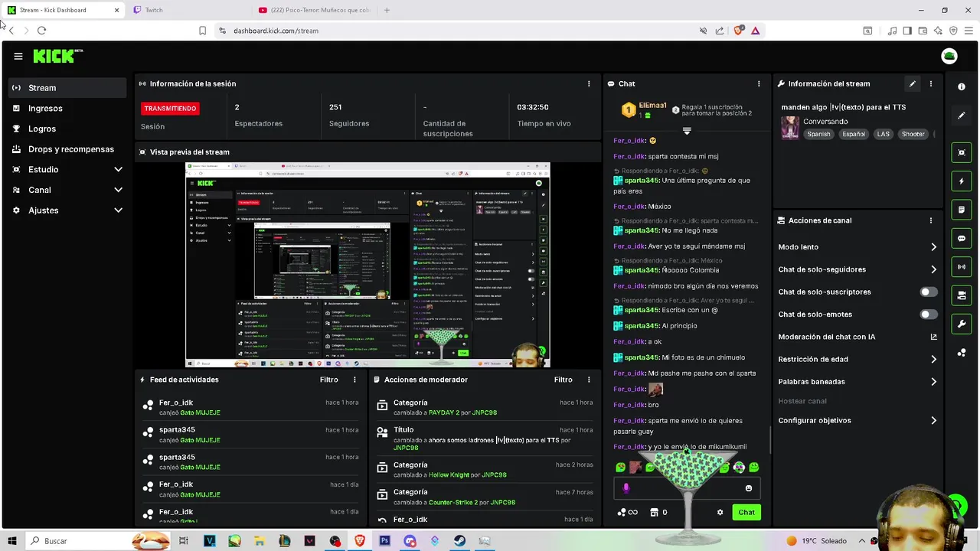Image resolution: width=980 pixels, height=551 pixels.
Task: Open Filtro in Feed de actividades
Action: click(x=328, y=380)
